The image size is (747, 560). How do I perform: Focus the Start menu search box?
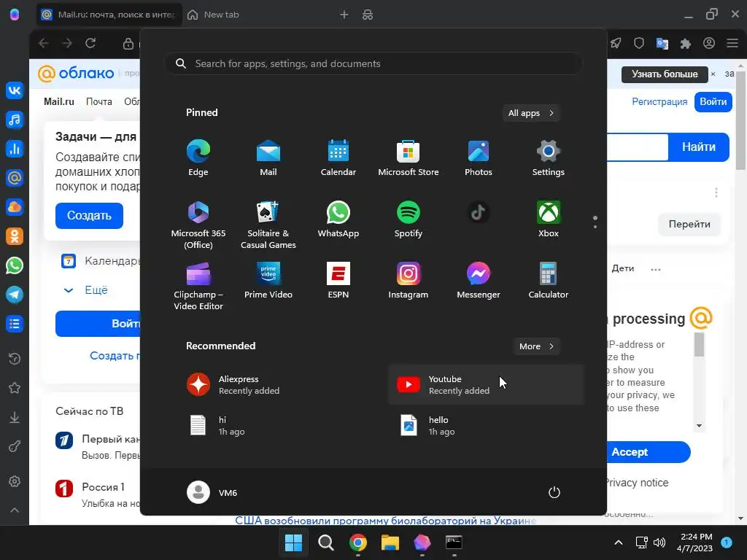[x=374, y=63]
